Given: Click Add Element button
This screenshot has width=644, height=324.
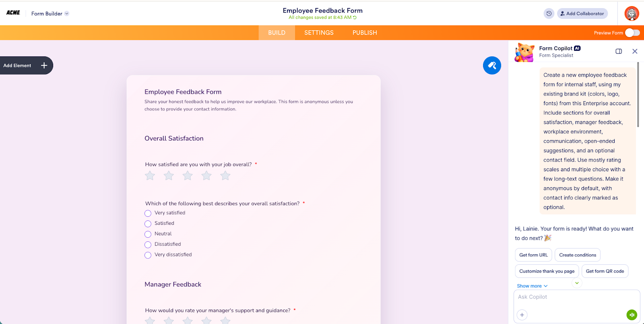Looking at the screenshot, I should 26,65.
